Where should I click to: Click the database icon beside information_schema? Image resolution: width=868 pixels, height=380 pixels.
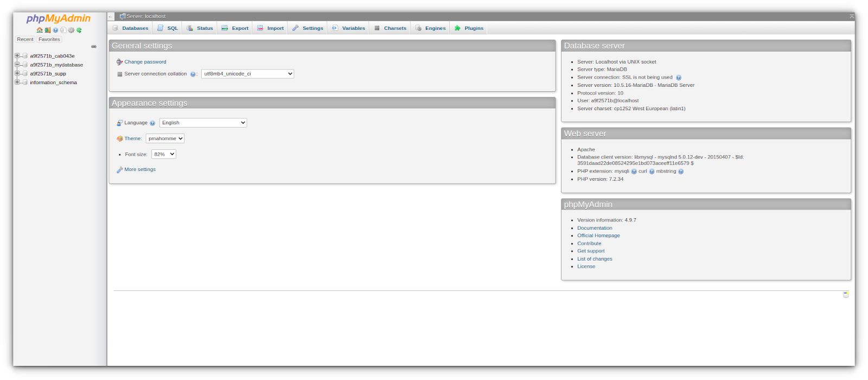(25, 83)
